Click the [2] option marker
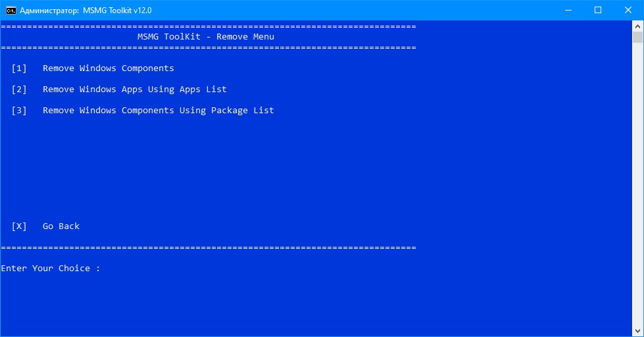Viewport: 644px width, 337px height. click(x=19, y=89)
